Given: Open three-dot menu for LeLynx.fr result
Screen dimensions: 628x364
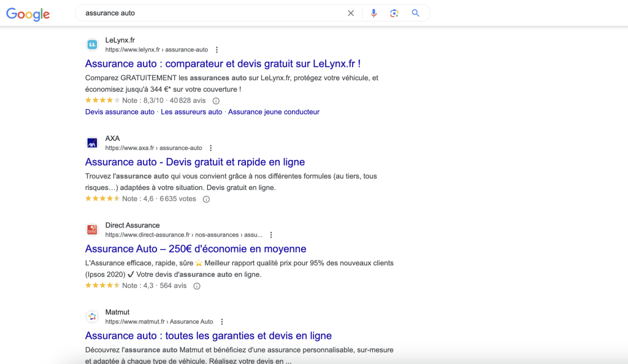Looking at the screenshot, I should coord(216,50).
